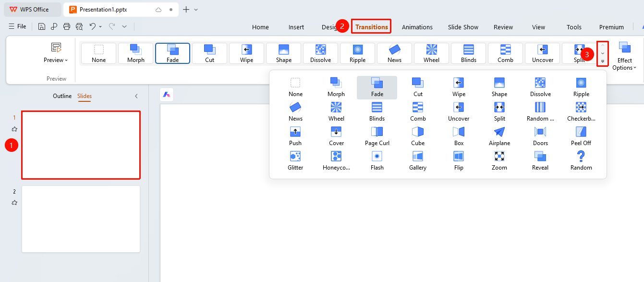Open a new tab with the plus button
644x282 pixels.
click(186, 10)
